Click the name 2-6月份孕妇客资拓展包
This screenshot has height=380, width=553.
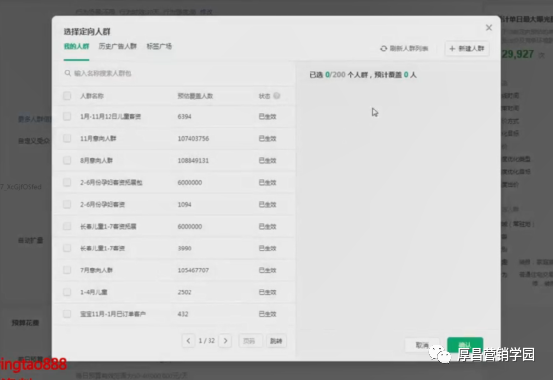[x=111, y=182]
